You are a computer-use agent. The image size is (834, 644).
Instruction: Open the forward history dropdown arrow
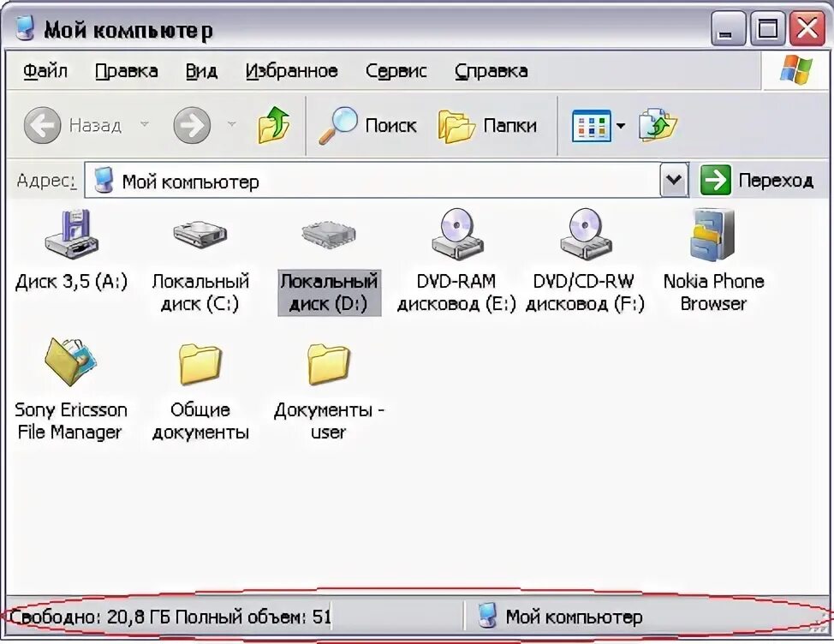pyautogui.click(x=231, y=124)
